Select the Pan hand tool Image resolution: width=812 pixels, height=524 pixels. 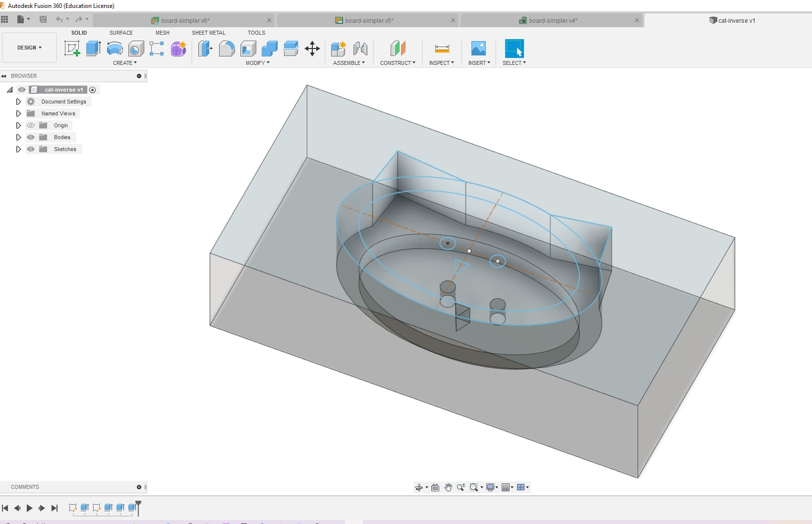(x=448, y=487)
